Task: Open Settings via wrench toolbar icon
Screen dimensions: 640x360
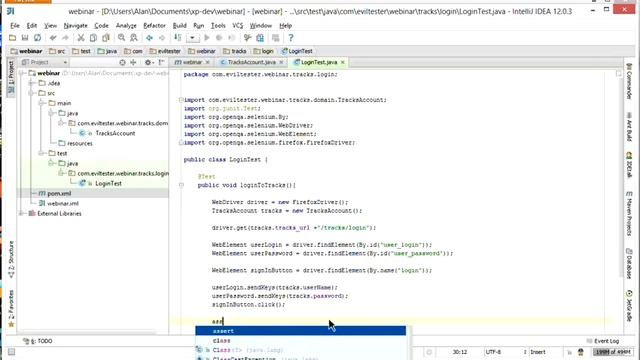Action: [247, 38]
